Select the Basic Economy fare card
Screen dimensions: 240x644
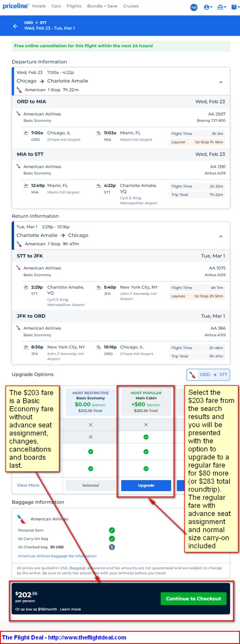[x=90, y=402]
